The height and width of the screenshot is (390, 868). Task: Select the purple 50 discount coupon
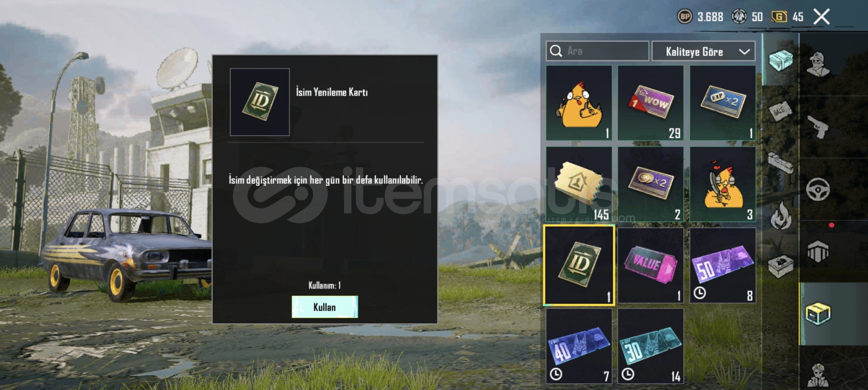click(723, 265)
